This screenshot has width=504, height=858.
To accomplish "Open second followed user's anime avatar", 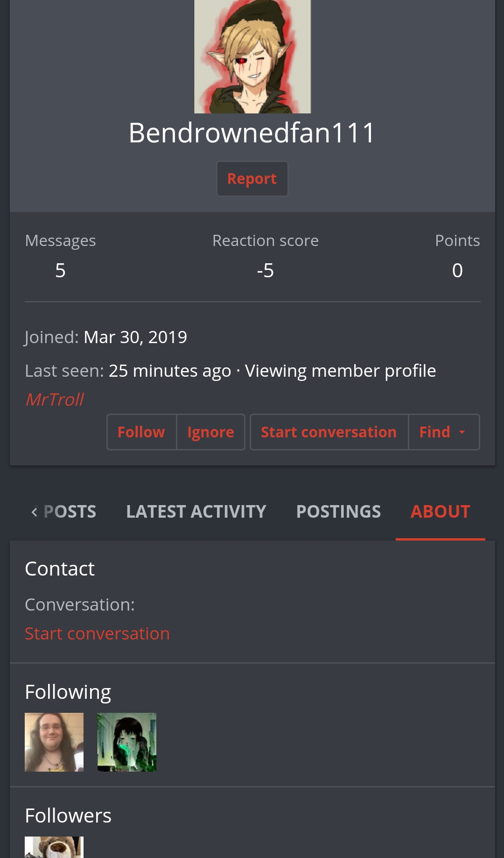I will click(127, 742).
